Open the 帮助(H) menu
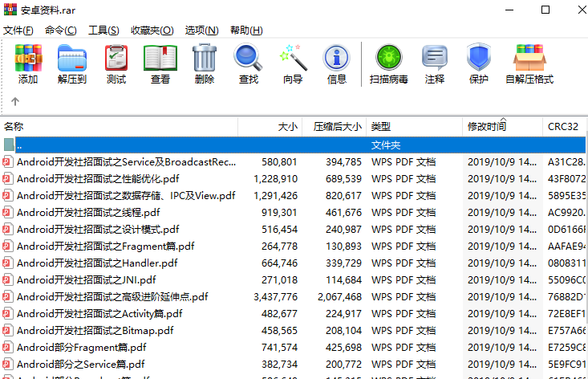Screen dimensions: 588x379 click(x=246, y=31)
